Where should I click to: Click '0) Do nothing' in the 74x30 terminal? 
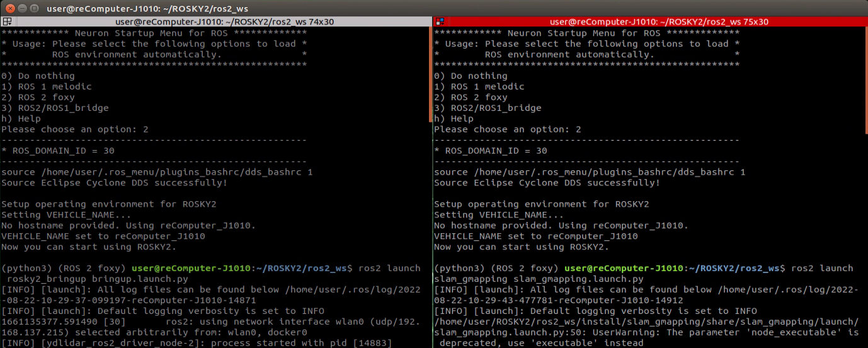(38, 76)
